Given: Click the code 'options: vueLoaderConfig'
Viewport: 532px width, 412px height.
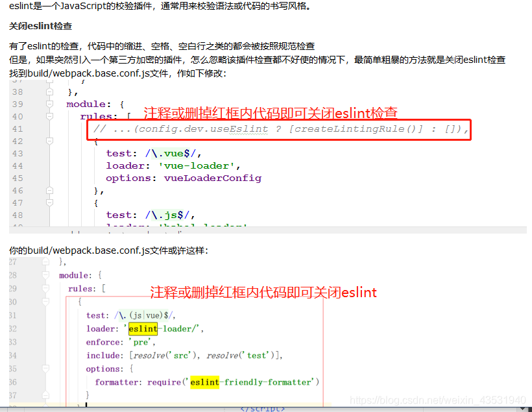Looking at the screenshot, I should (x=184, y=178).
